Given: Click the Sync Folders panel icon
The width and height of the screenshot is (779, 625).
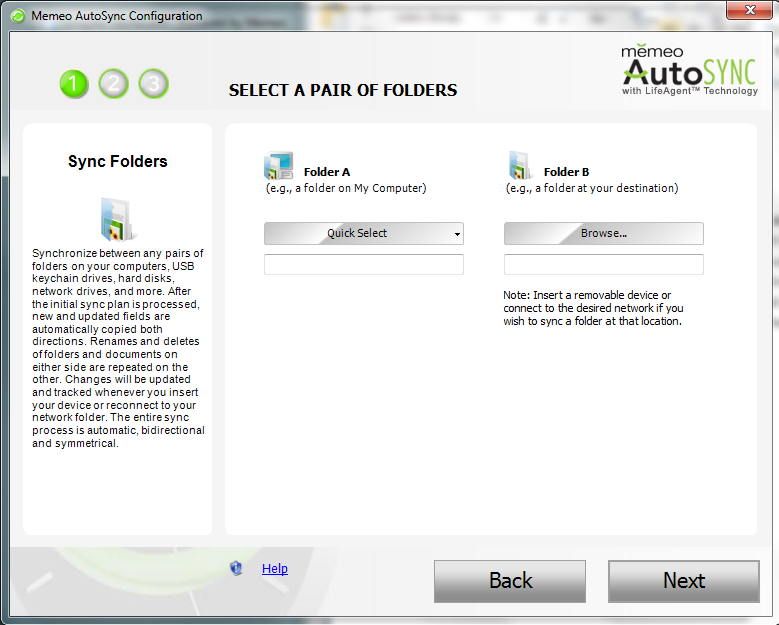Looking at the screenshot, I should coord(117,219).
